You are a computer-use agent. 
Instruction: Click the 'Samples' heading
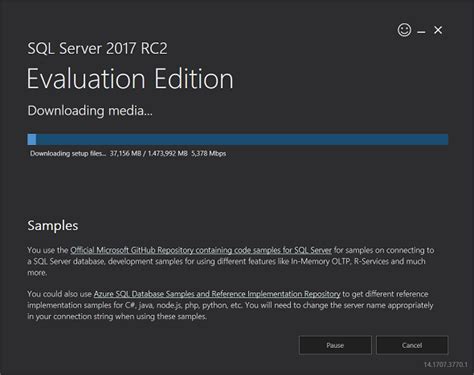(53, 226)
